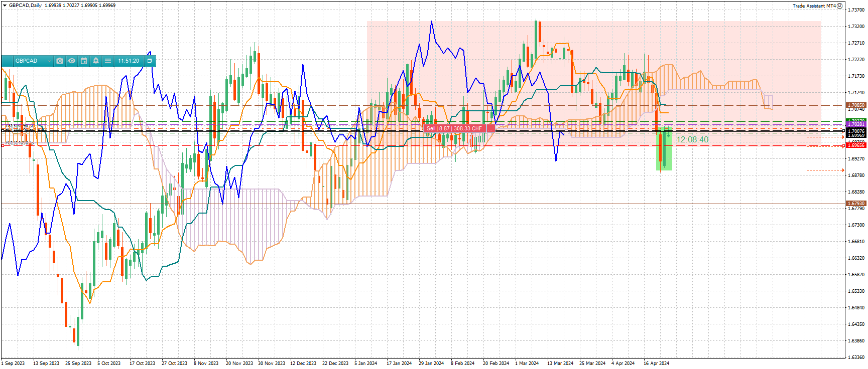This screenshot has width=868, height=369.
Task: Click the 1.68780 price scale label
Action: [x=856, y=175]
